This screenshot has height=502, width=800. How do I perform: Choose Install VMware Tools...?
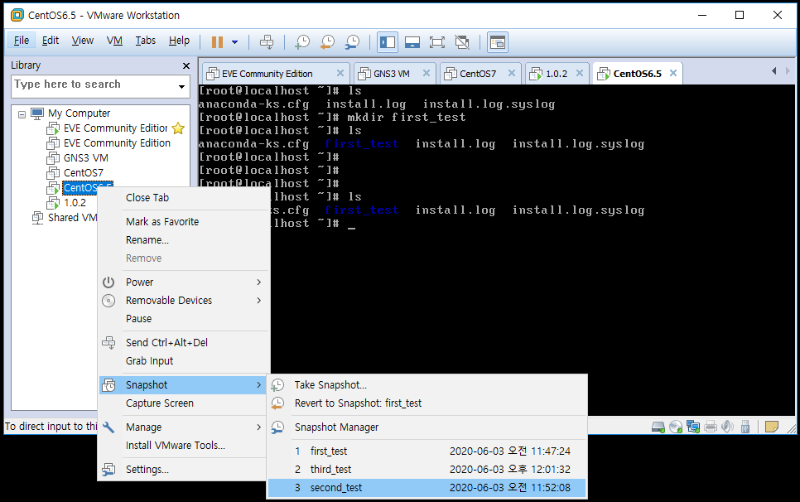click(184, 445)
